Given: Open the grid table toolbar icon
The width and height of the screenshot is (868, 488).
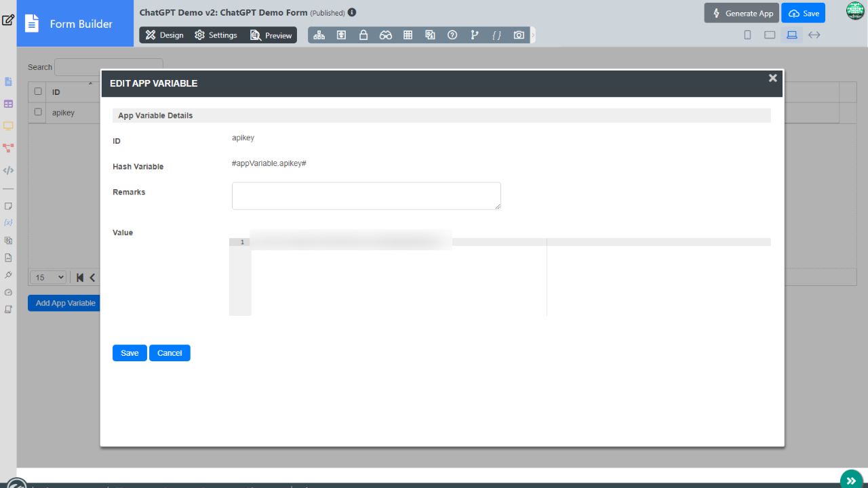Looking at the screenshot, I should coord(408,35).
